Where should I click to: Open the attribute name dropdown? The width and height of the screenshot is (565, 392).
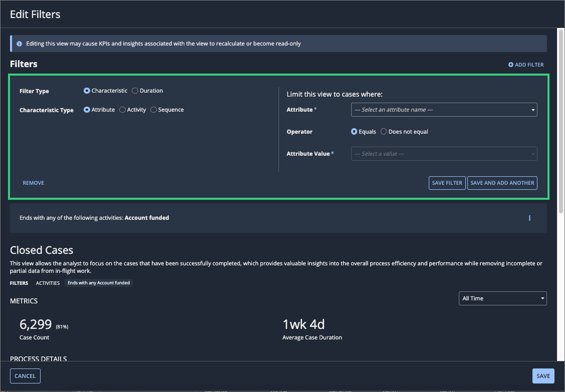[x=444, y=110]
